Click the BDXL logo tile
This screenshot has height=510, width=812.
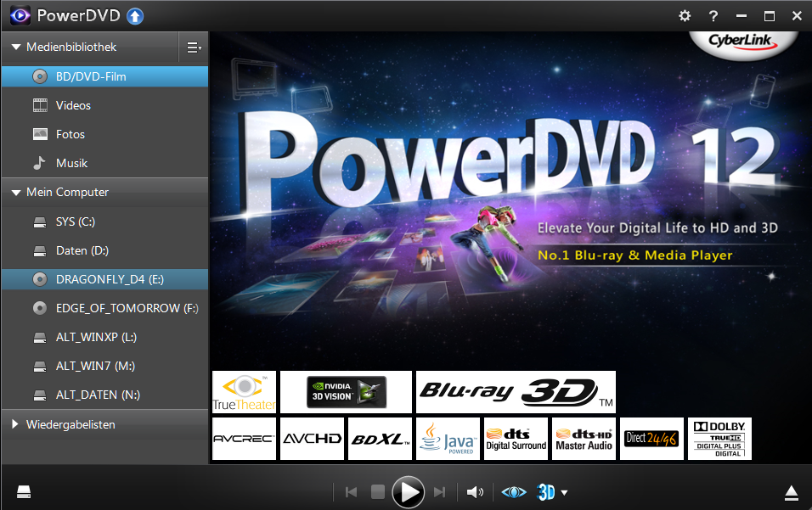(x=381, y=439)
